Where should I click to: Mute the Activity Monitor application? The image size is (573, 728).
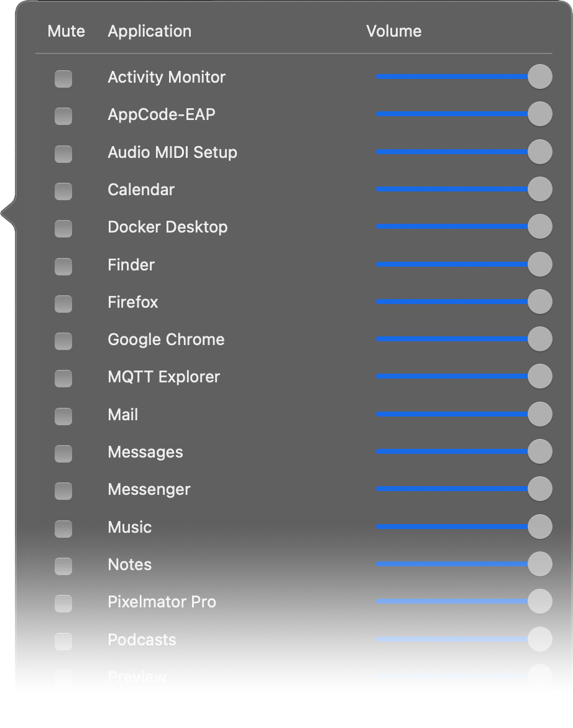click(63, 78)
